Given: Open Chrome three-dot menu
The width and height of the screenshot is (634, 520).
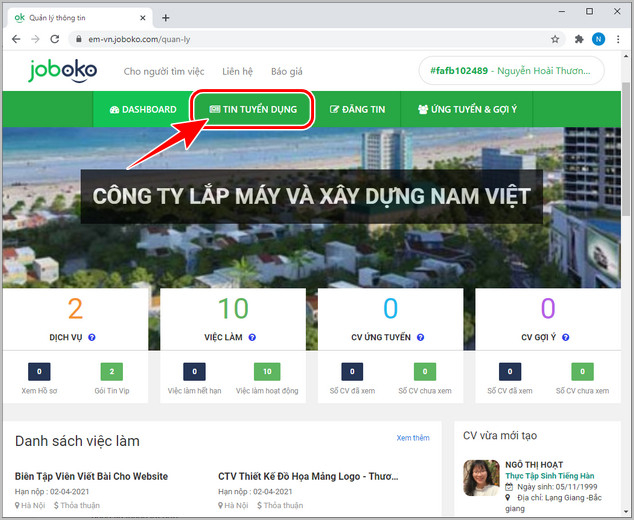Looking at the screenshot, I should [618, 39].
